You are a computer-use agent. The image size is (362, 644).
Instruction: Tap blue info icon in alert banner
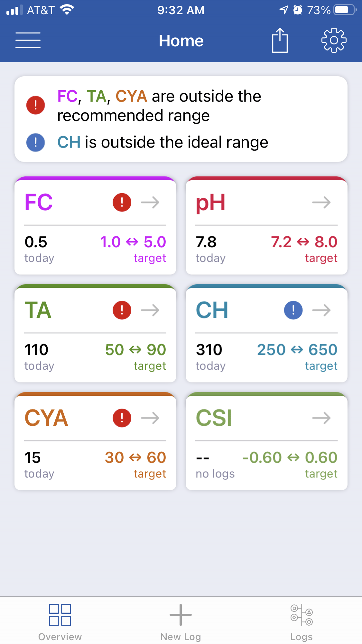(x=35, y=142)
